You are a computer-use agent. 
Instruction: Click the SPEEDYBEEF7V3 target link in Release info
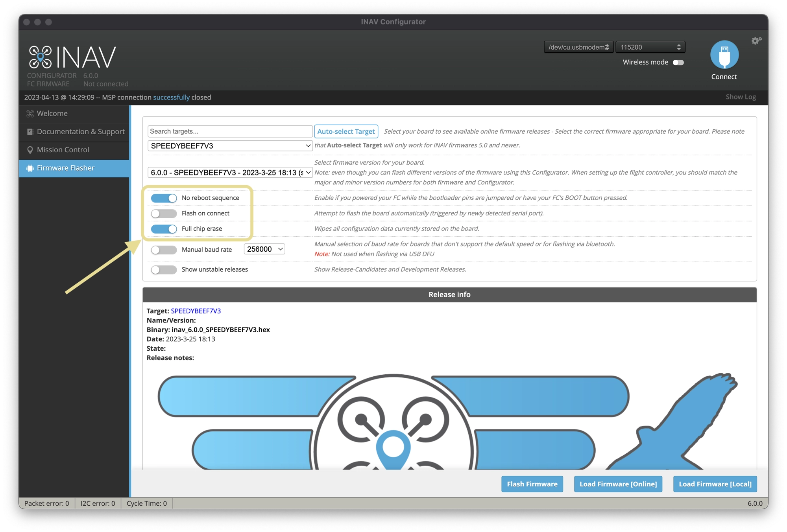click(x=196, y=310)
